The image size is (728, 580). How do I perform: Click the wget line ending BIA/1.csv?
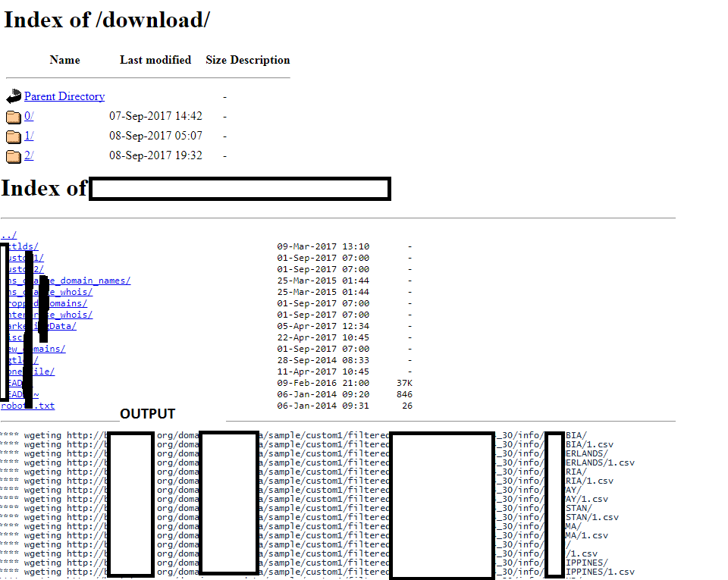pyautogui.click(x=307, y=444)
